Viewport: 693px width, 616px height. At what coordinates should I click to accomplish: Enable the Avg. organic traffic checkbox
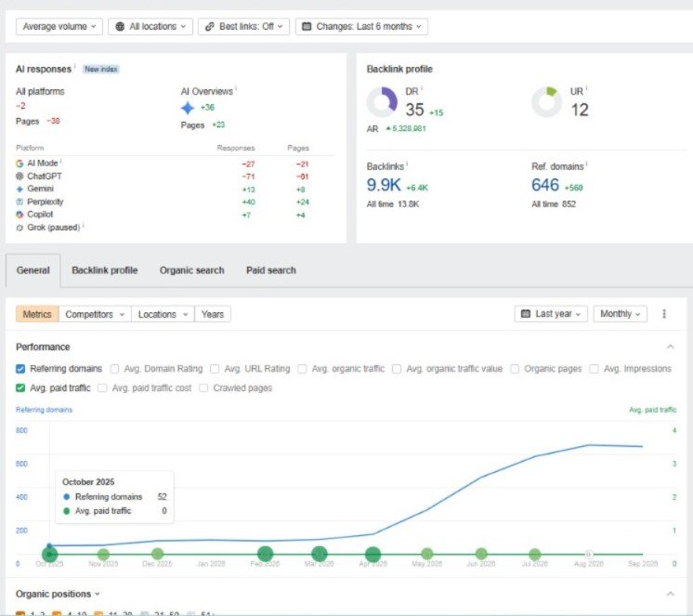302,369
